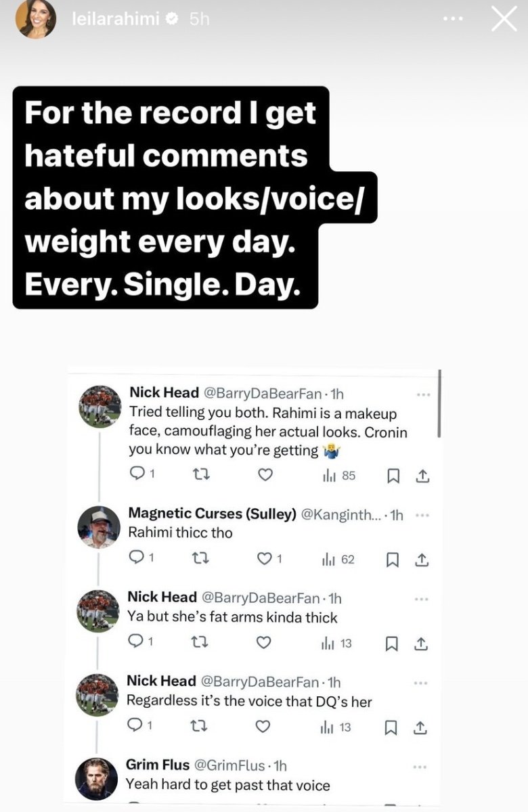528x812 pixels.
Task: Share the "voice that DQ's her" tweet
Action: click(420, 727)
